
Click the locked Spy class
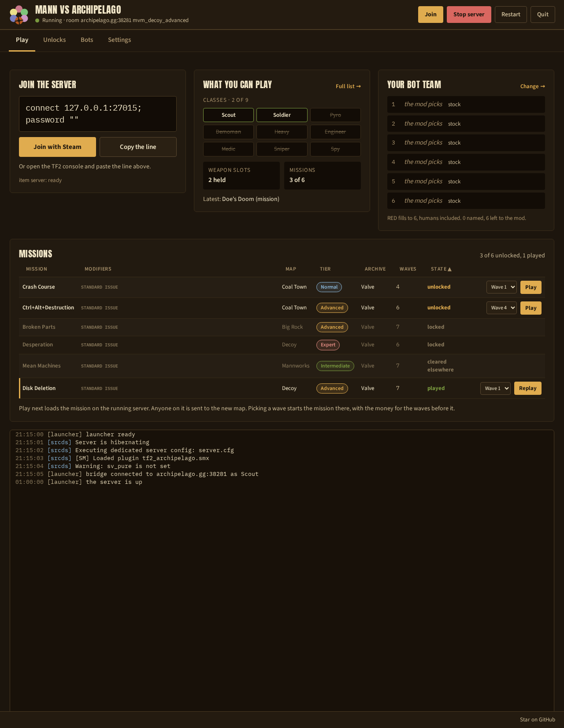pos(335,149)
